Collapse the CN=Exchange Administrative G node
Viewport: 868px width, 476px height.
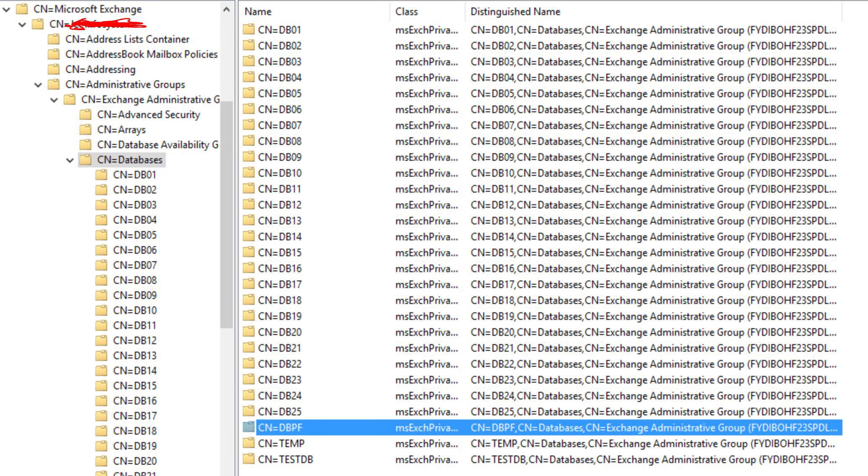pos(54,100)
